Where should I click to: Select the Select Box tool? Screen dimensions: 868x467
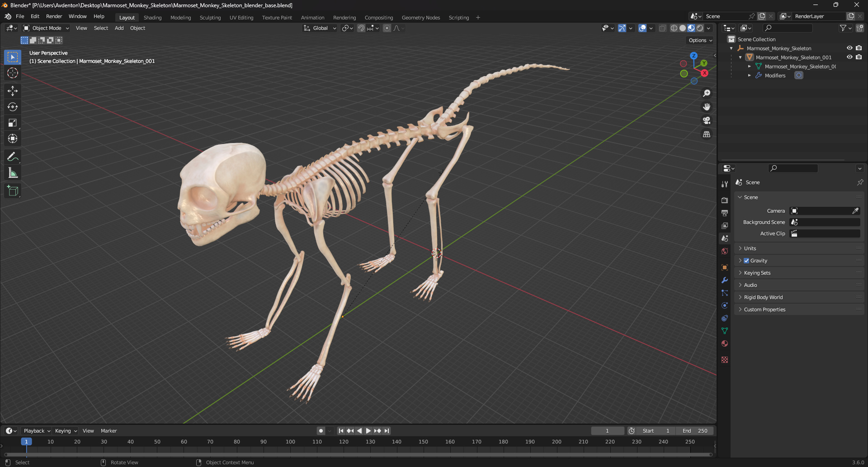[x=13, y=57]
